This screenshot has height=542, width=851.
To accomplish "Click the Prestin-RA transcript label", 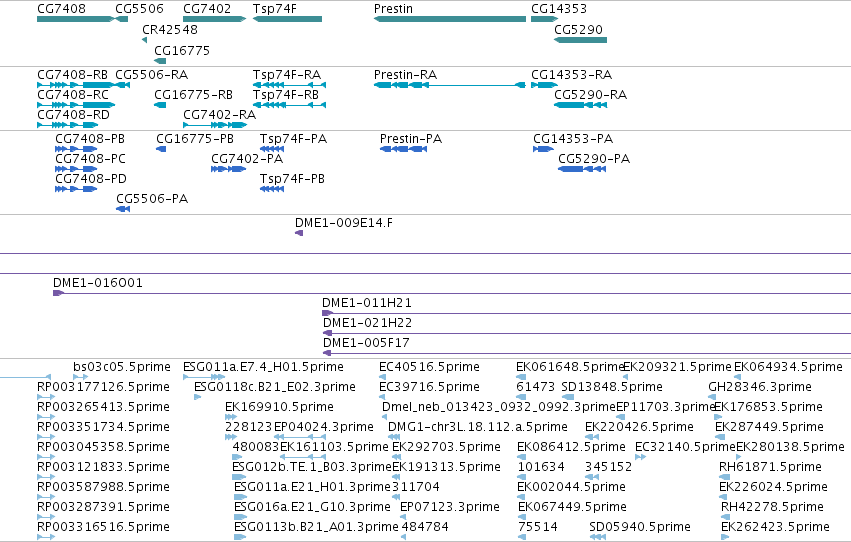I will pos(405,75).
